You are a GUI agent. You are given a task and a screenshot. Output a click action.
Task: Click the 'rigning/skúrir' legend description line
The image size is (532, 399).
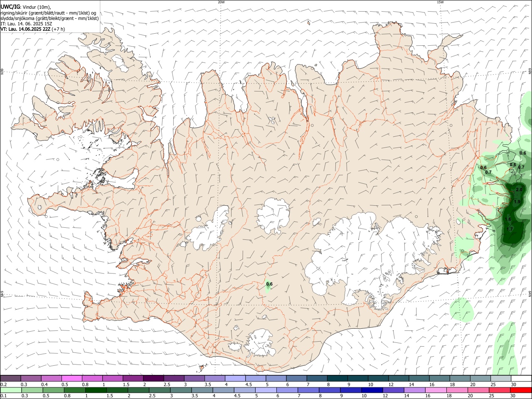(x=48, y=13)
